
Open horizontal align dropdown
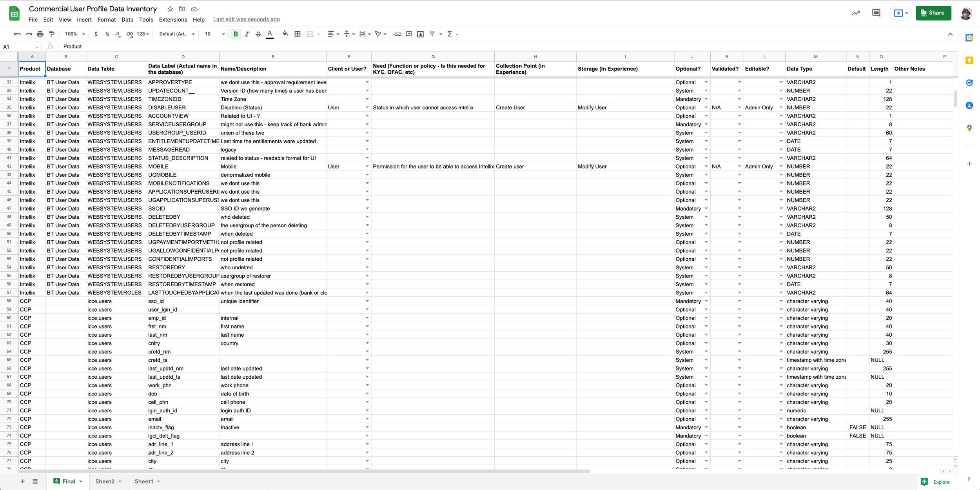(334, 34)
